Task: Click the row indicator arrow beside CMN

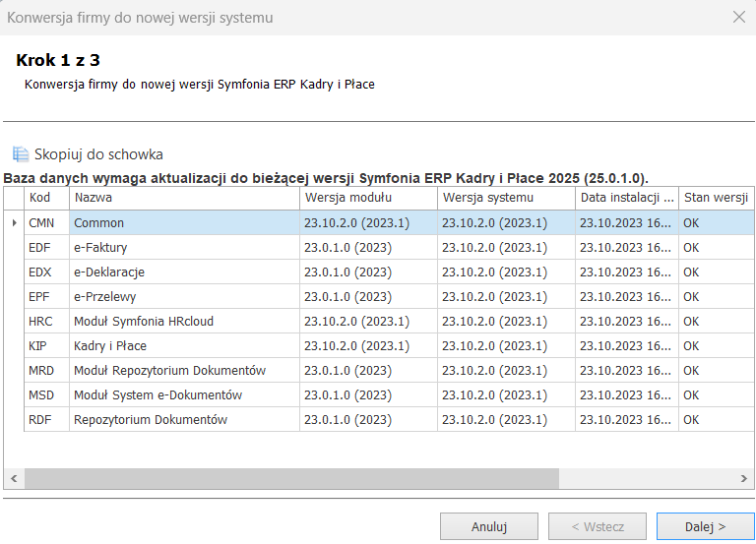Action: (14, 222)
